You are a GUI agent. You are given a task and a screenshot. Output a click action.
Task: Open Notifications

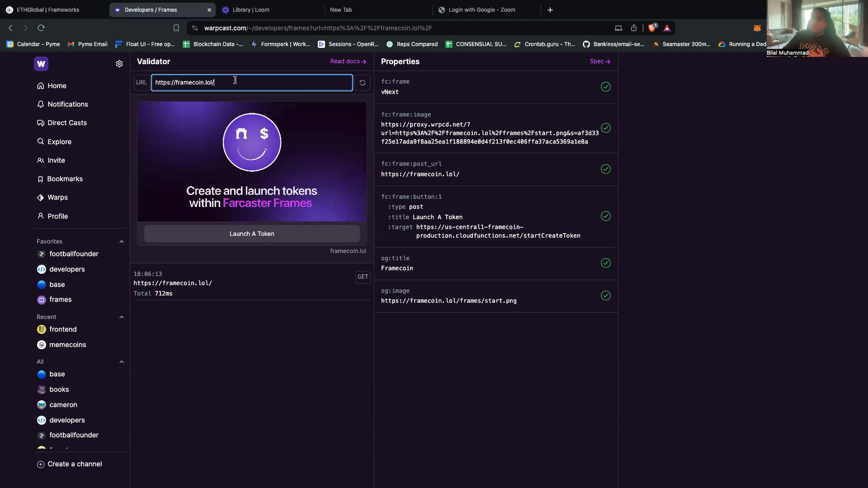(63, 104)
